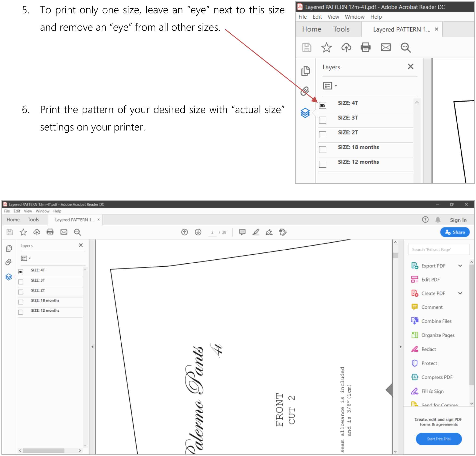This screenshot has width=476, height=456.
Task: Go to previous page with up arrow
Action: click(x=185, y=232)
